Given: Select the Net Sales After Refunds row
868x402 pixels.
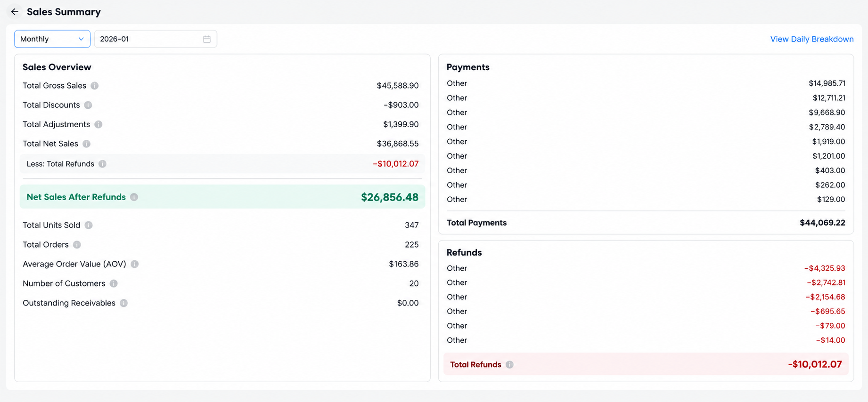Looking at the screenshot, I should [222, 197].
